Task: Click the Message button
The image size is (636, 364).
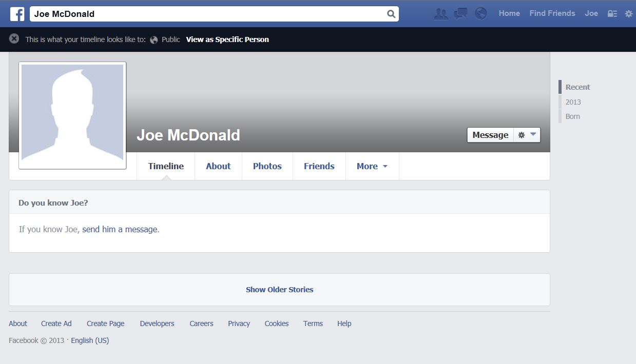Action: pyautogui.click(x=490, y=135)
